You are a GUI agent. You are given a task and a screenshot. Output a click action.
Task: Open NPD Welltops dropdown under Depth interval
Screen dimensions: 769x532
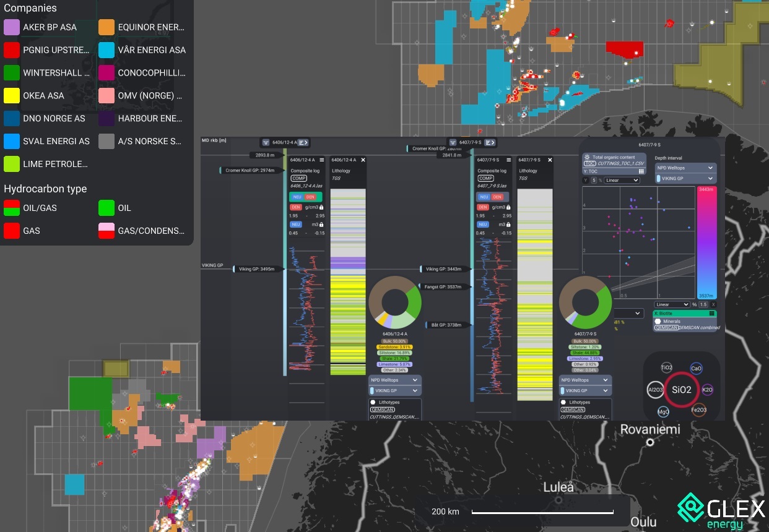click(685, 168)
